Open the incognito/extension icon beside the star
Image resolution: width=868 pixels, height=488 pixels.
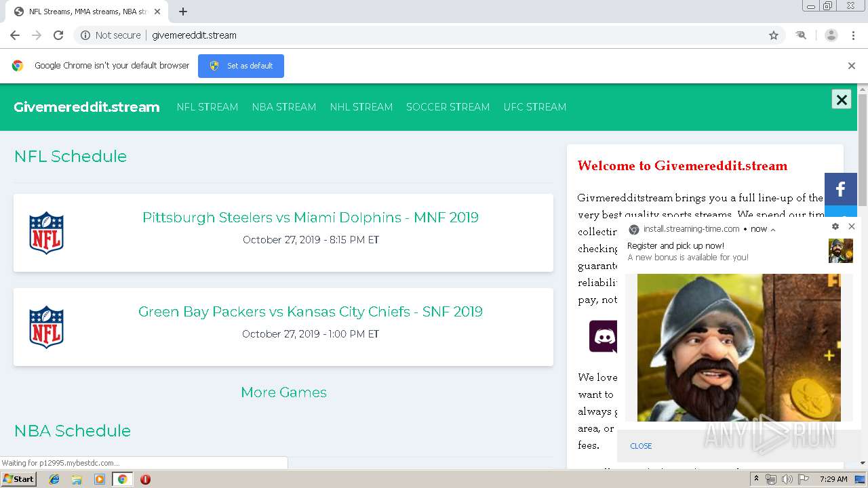pos(801,35)
